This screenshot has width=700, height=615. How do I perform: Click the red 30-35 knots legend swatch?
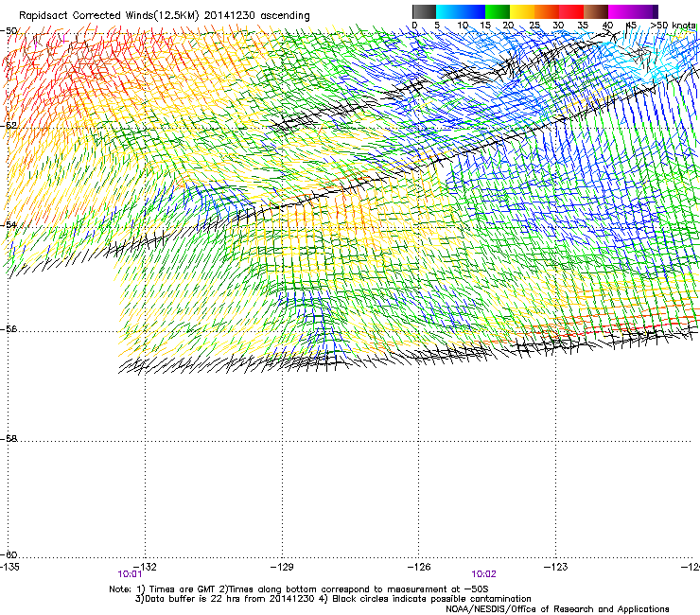pyautogui.click(x=571, y=11)
